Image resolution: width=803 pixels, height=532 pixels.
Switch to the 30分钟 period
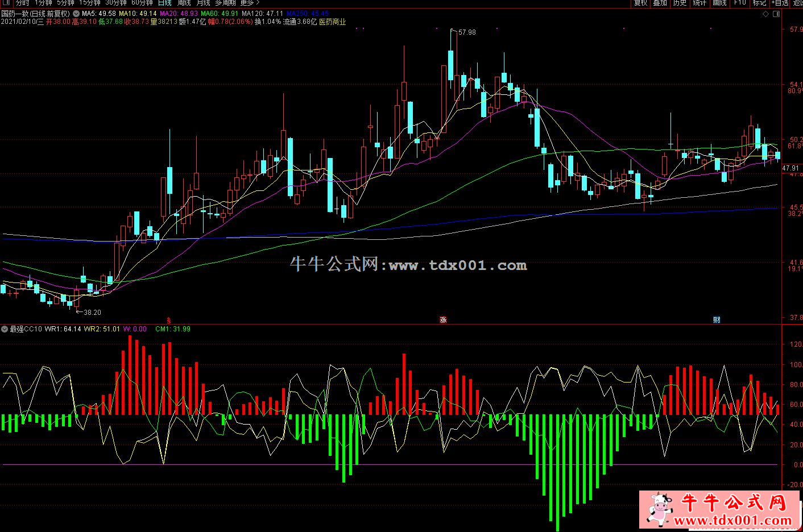116,3
